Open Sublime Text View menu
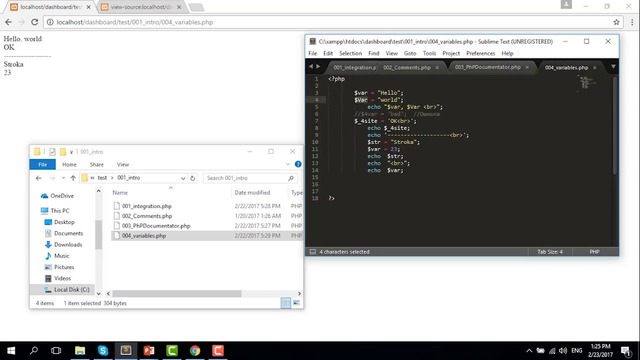This screenshot has height=360, width=640. (391, 53)
